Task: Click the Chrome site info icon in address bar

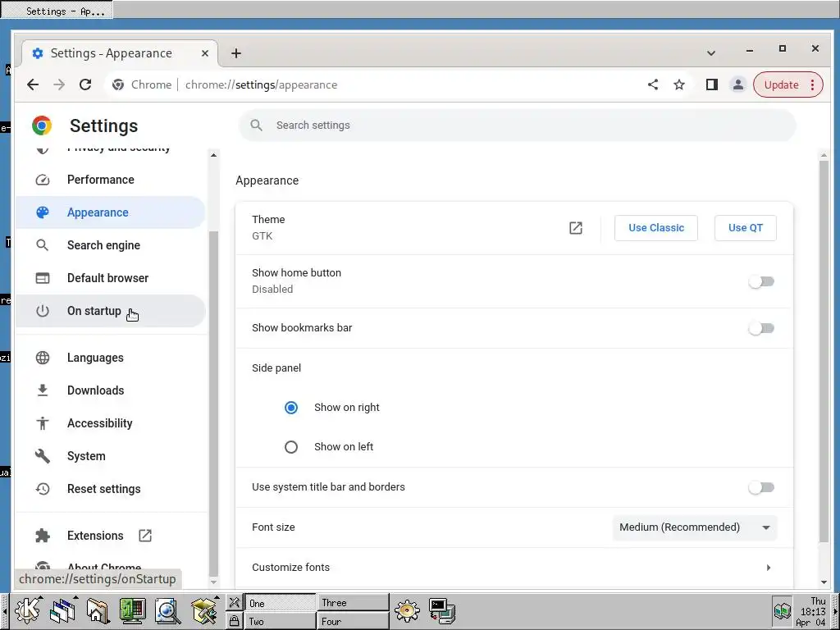Action: pos(118,84)
